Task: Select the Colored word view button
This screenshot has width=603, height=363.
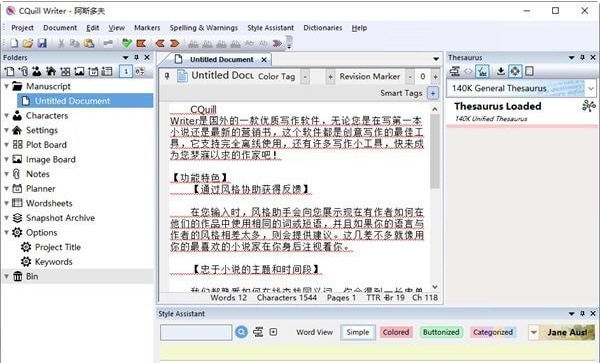Action: point(396,332)
